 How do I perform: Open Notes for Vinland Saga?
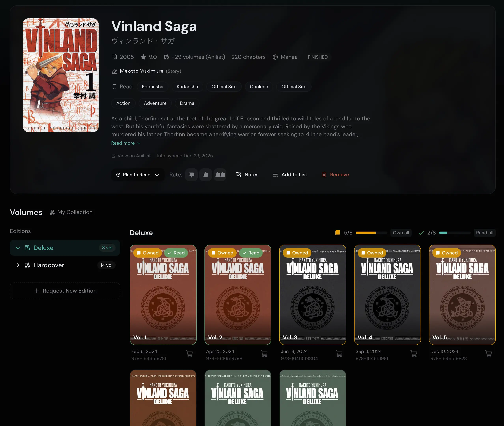coord(247,175)
